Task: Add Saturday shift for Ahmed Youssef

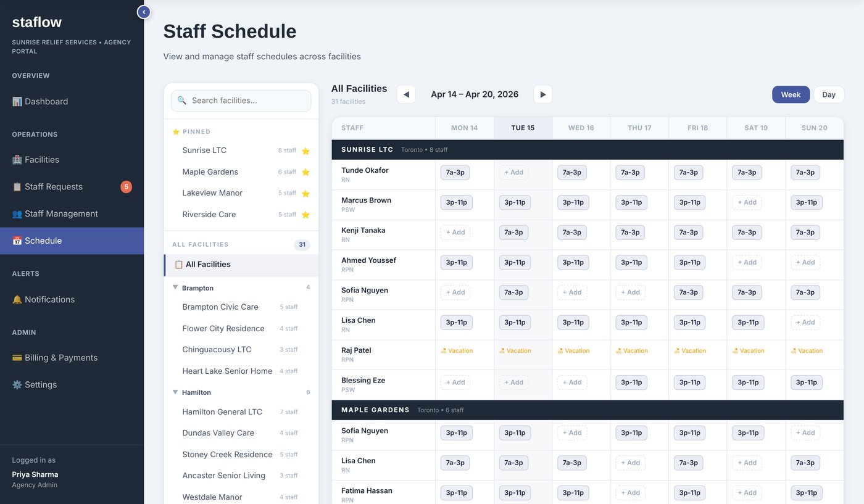Action: pos(747,263)
